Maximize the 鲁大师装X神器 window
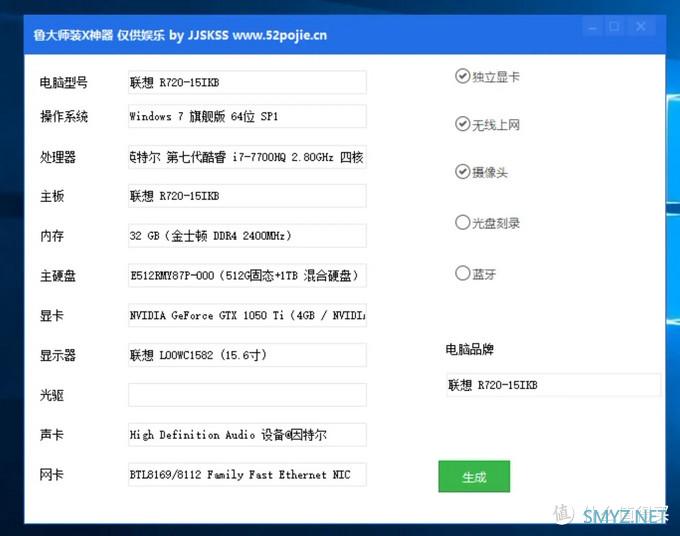680x536 pixels. click(x=614, y=27)
